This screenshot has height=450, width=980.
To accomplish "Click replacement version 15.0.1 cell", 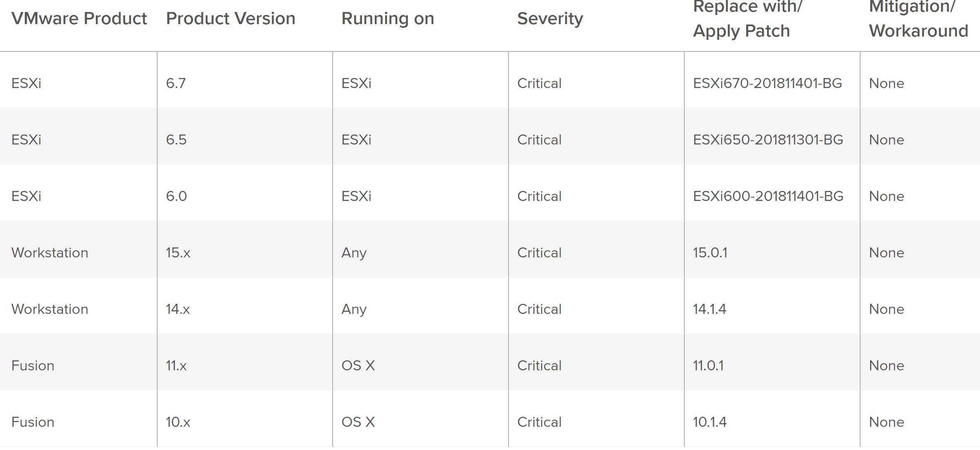I will (710, 253).
